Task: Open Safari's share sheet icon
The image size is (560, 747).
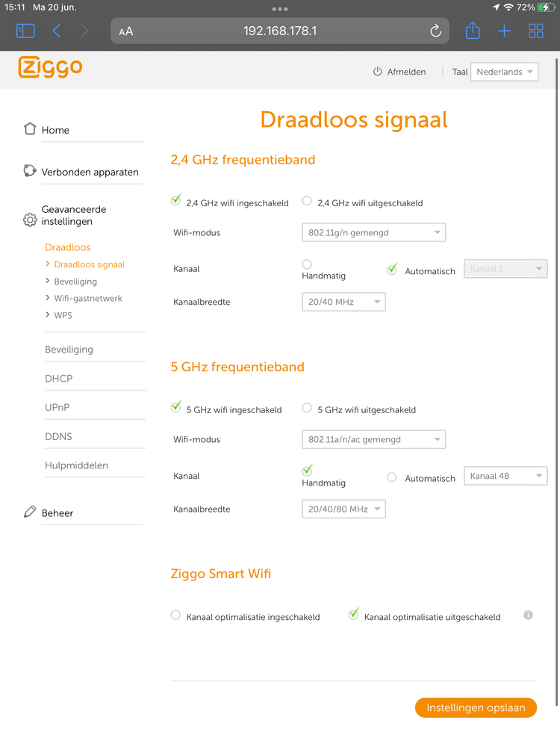Action: point(472,31)
